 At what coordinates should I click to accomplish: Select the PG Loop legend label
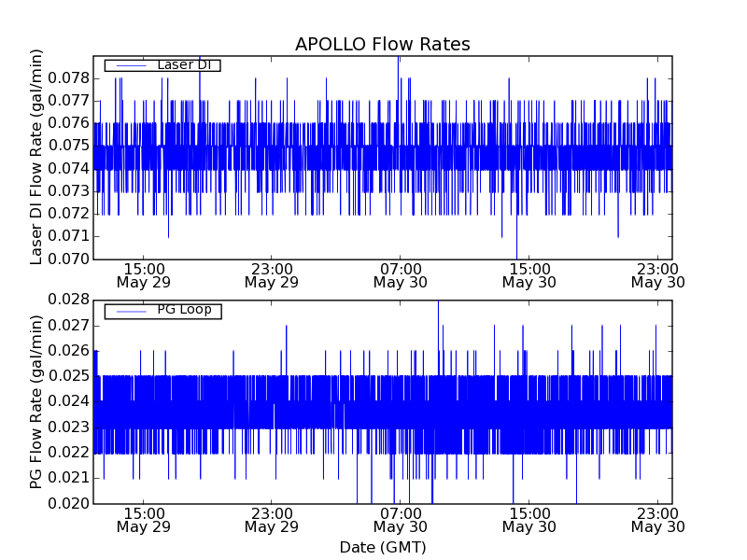point(184,310)
